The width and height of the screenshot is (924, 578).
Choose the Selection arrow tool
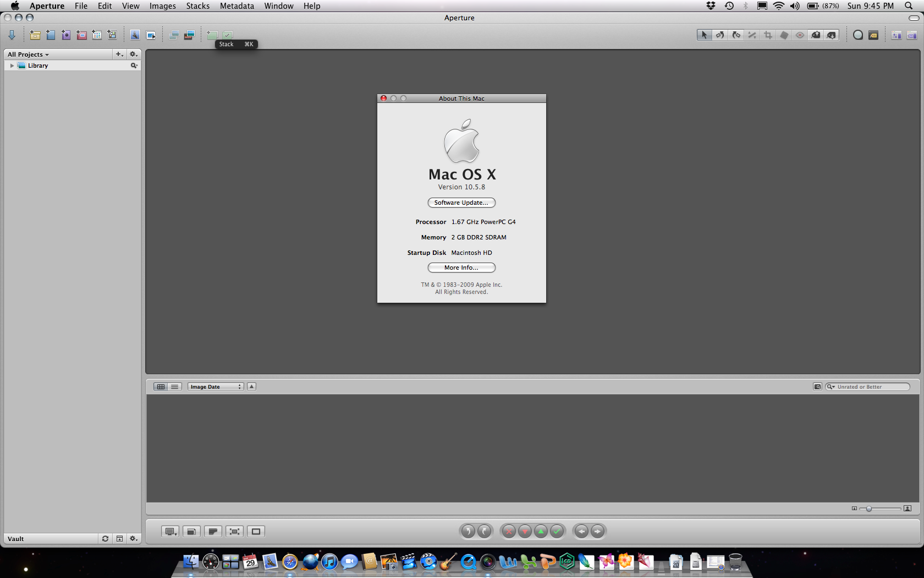704,35
